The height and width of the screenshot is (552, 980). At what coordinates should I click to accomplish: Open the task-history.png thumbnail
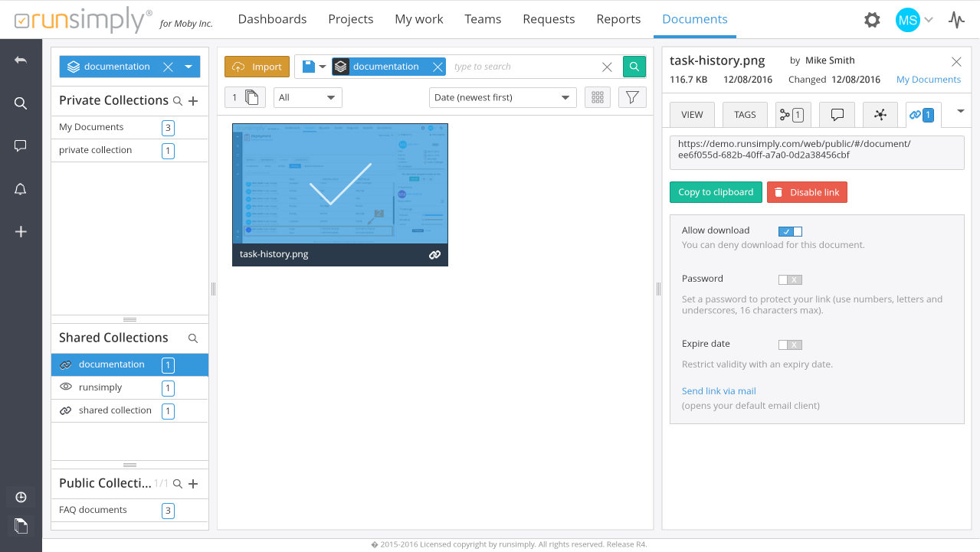pyautogui.click(x=339, y=185)
